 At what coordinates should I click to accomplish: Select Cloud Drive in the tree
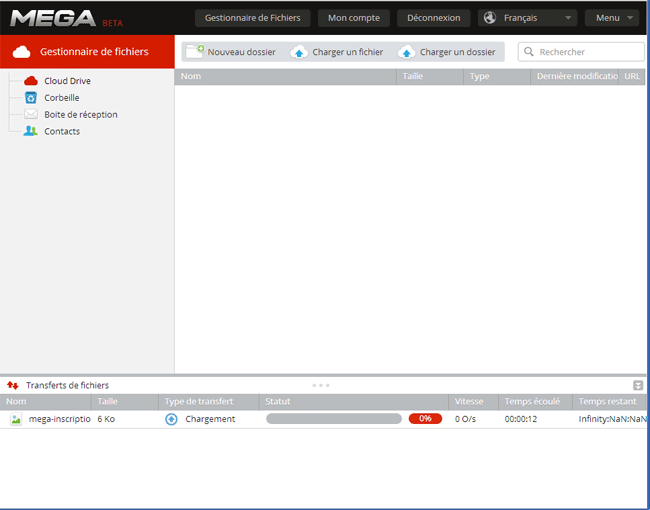coord(67,81)
